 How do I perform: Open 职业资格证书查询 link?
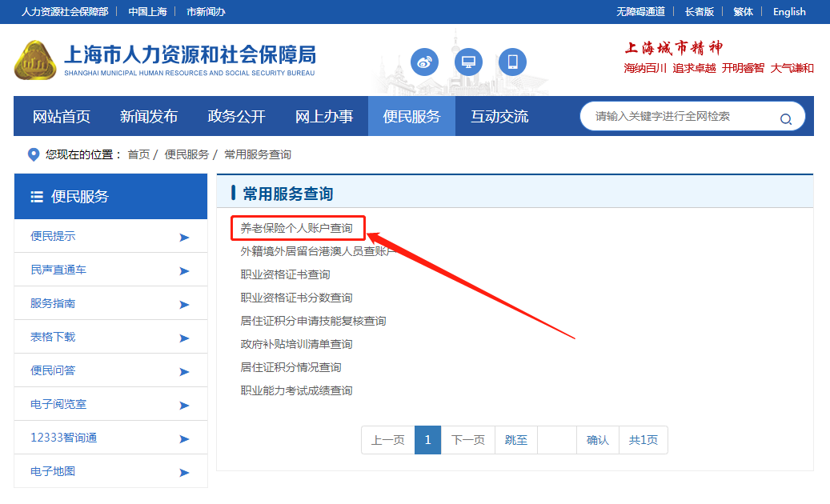[x=285, y=274]
